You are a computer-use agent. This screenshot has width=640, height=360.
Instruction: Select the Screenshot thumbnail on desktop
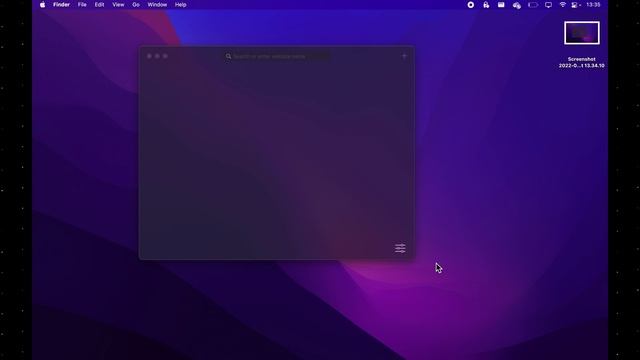click(582, 33)
